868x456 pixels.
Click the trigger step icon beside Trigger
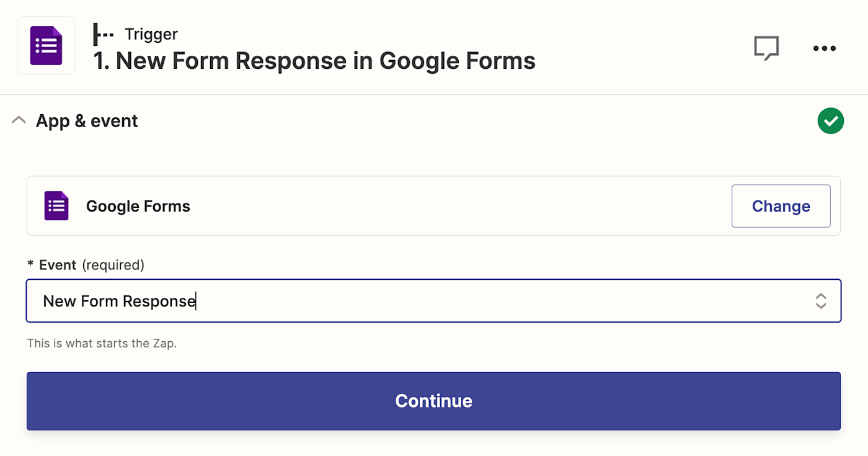coord(103,34)
